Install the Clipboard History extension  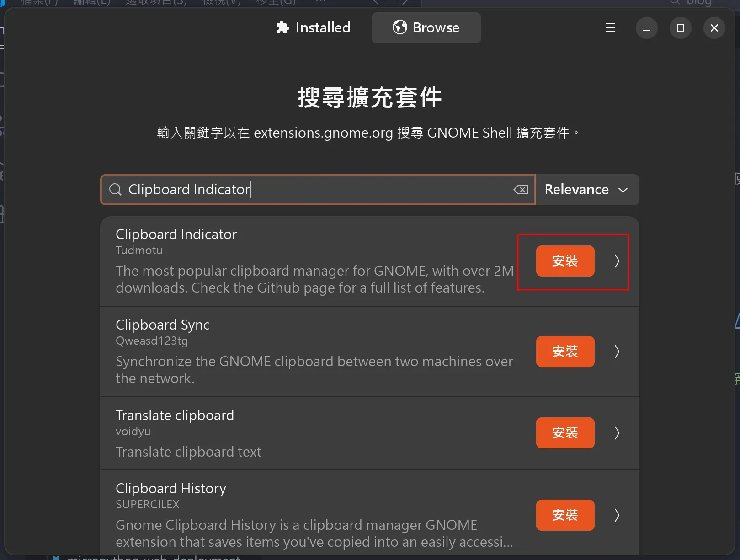click(565, 515)
